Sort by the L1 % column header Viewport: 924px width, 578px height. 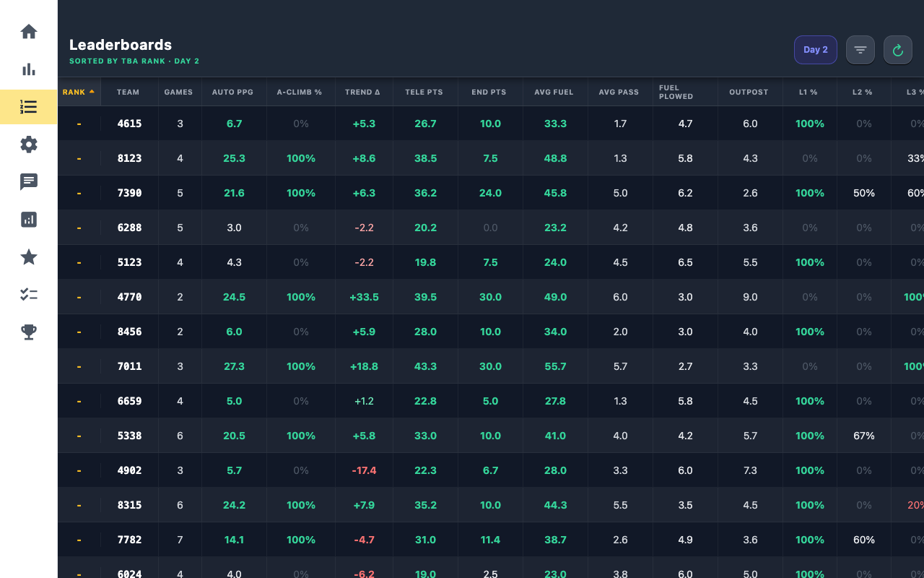tap(809, 92)
